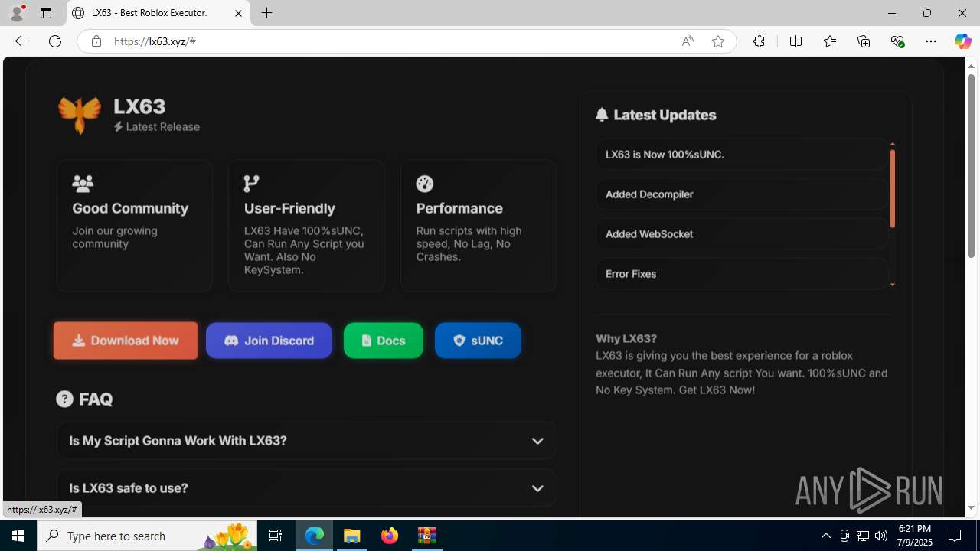Click the "Latest Release" subtitle text
980x551 pixels.
(162, 127)
